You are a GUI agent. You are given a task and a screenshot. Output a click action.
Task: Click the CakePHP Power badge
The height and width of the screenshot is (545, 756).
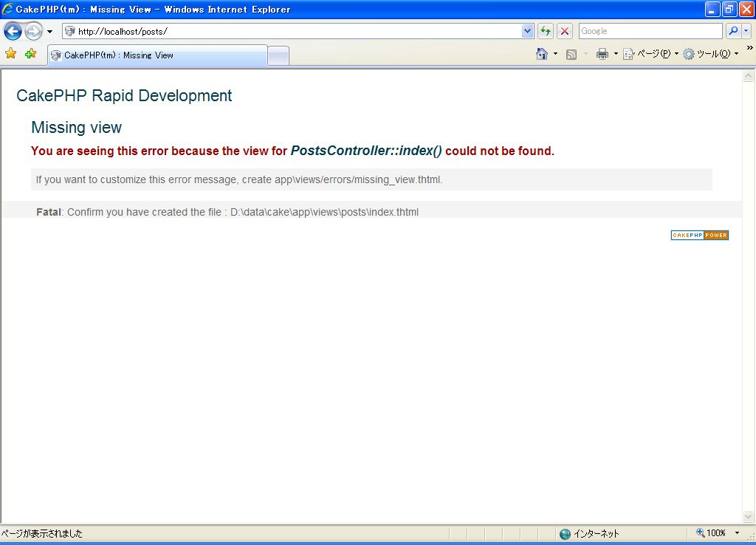point(699,236)
